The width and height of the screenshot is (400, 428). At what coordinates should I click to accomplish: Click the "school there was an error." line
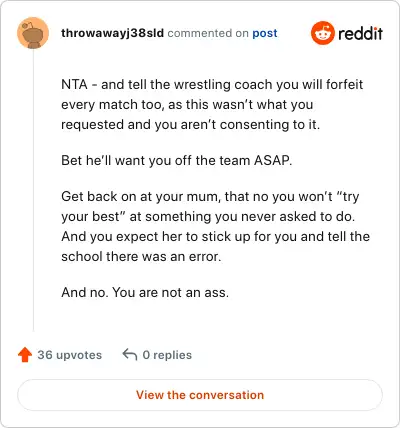click(x=141, y=256)
